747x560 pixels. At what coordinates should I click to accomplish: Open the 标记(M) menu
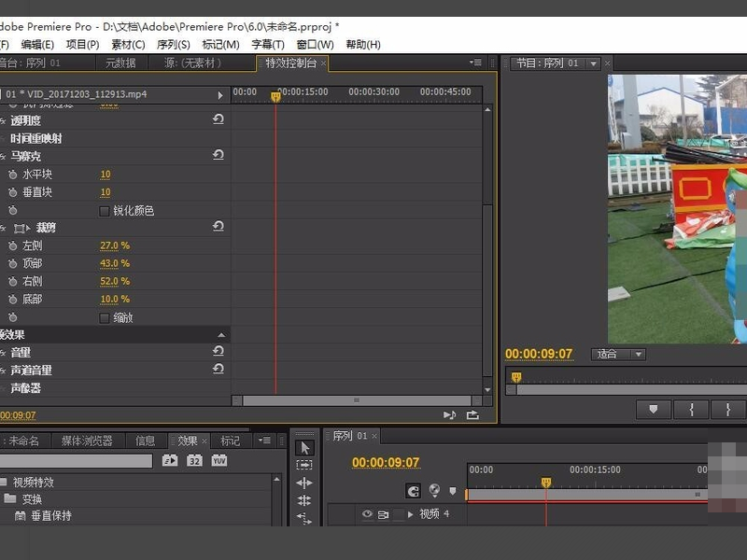[220, 45]
